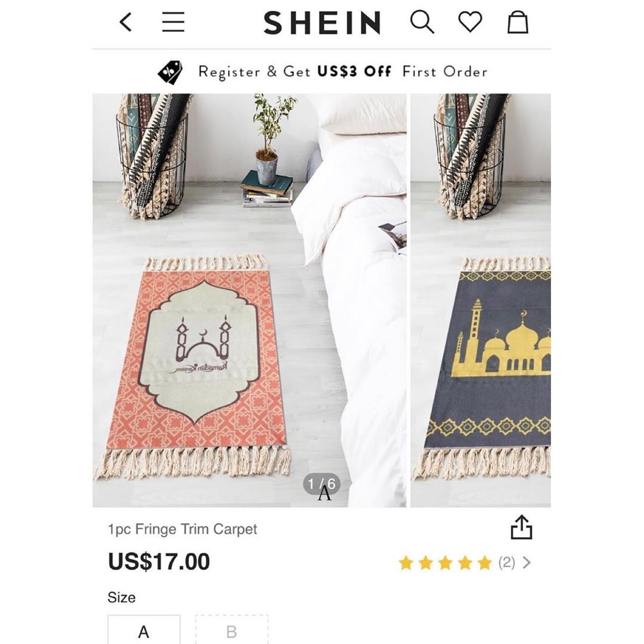Click the US$17.00 price
Screen dimensions: 644x644
(x=159, y=562)
